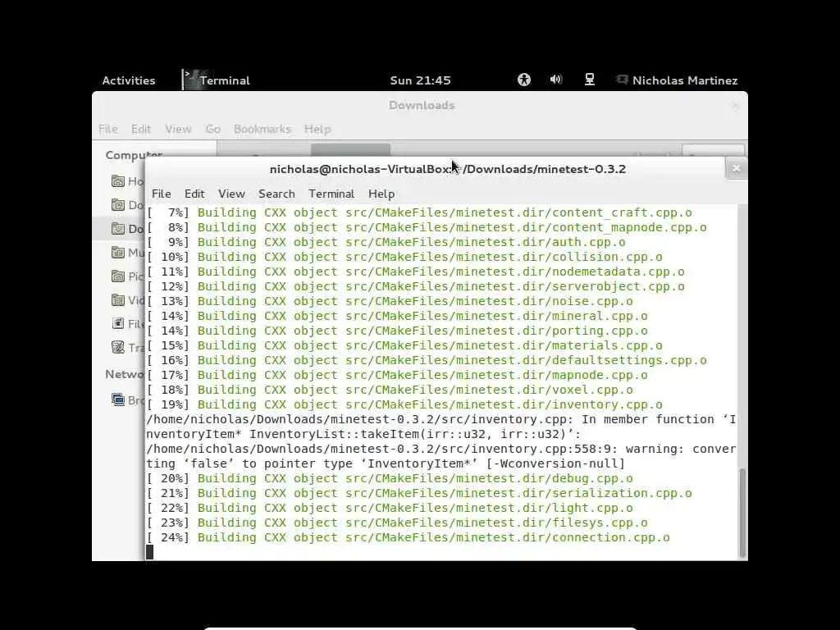Viewport: 840px width, 630px height.
Task: Select the File System icon in sidebar
Action: (x=118, y=323)
